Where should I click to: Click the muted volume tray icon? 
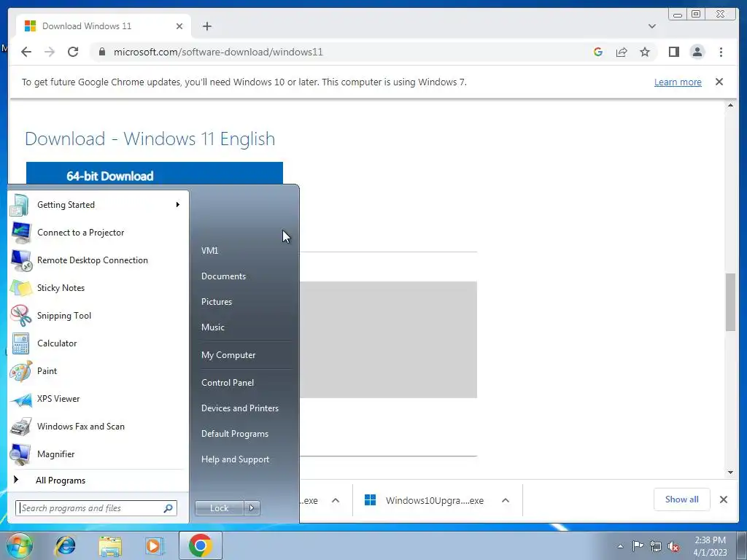pyautogui.click(x=673, y=546)
